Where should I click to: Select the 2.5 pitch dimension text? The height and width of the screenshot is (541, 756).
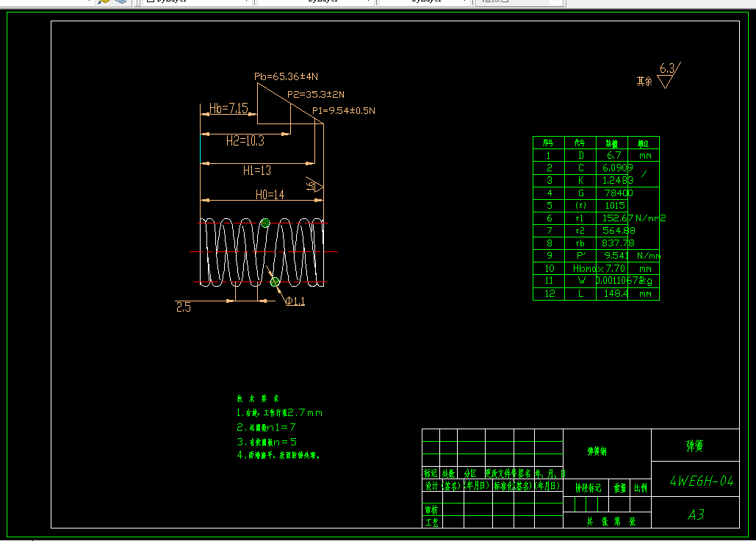pos(184,307)
